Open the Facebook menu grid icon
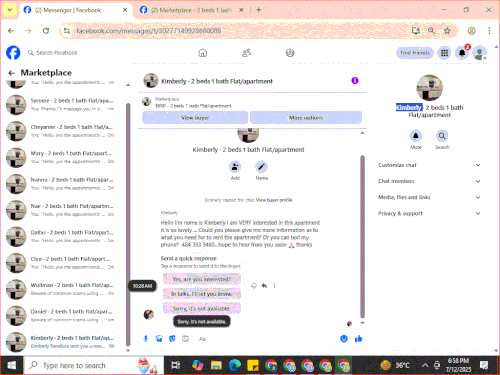Viewport: 500px width, 375px height. [x=444, y=53]
